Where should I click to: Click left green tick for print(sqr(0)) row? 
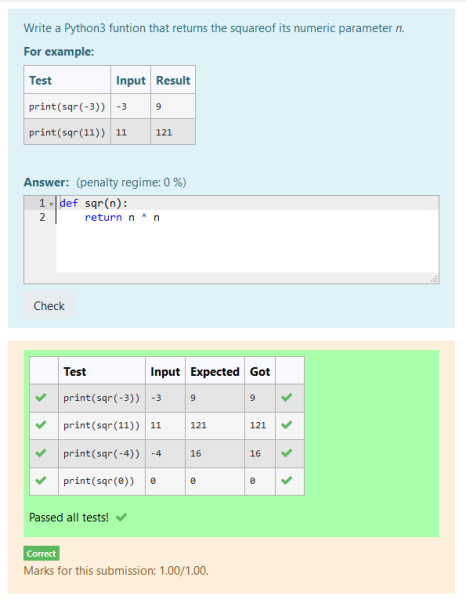coord(41,480)
